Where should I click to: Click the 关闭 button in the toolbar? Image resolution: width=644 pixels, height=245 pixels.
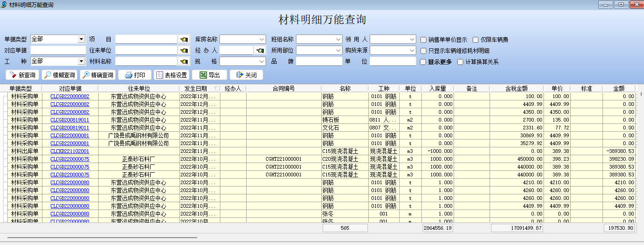tap(246, 75)
